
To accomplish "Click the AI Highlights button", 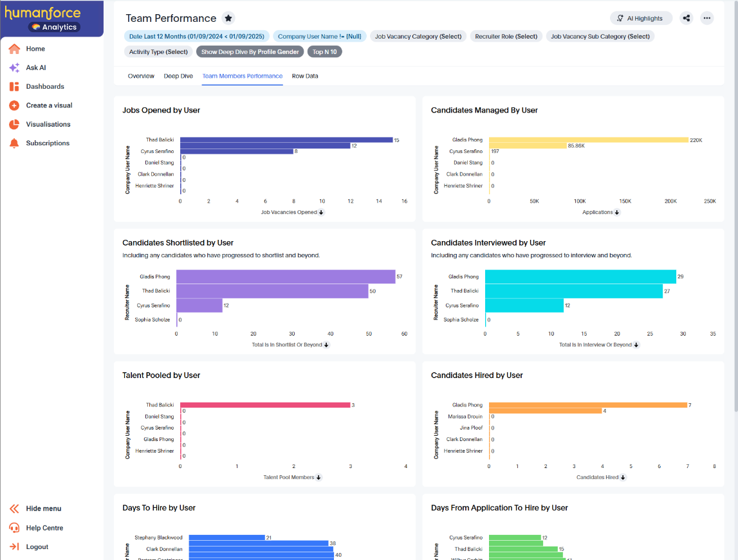I will pyautogui.click(x=640, y=18).
